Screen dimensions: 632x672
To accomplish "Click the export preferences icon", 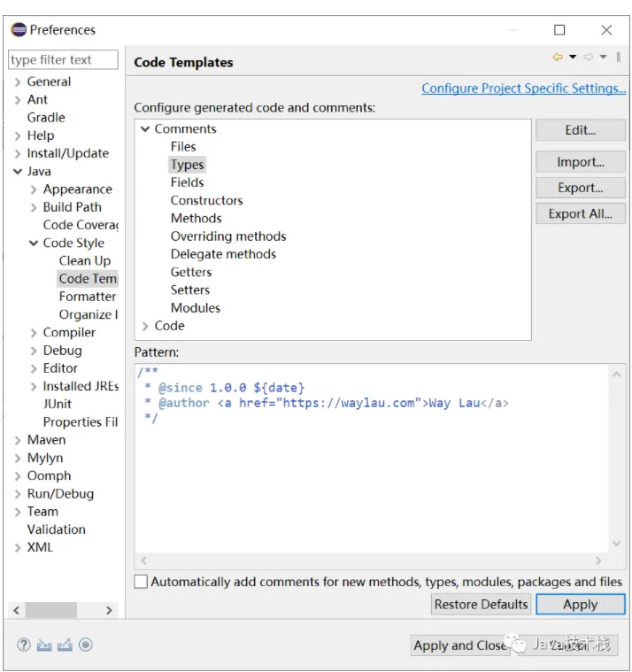I will coord(65,645).
